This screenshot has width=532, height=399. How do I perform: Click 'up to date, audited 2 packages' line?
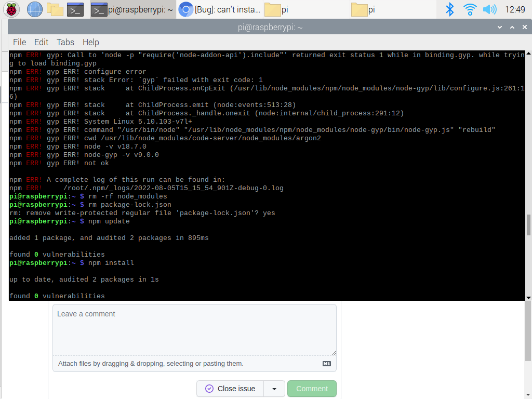84,280
